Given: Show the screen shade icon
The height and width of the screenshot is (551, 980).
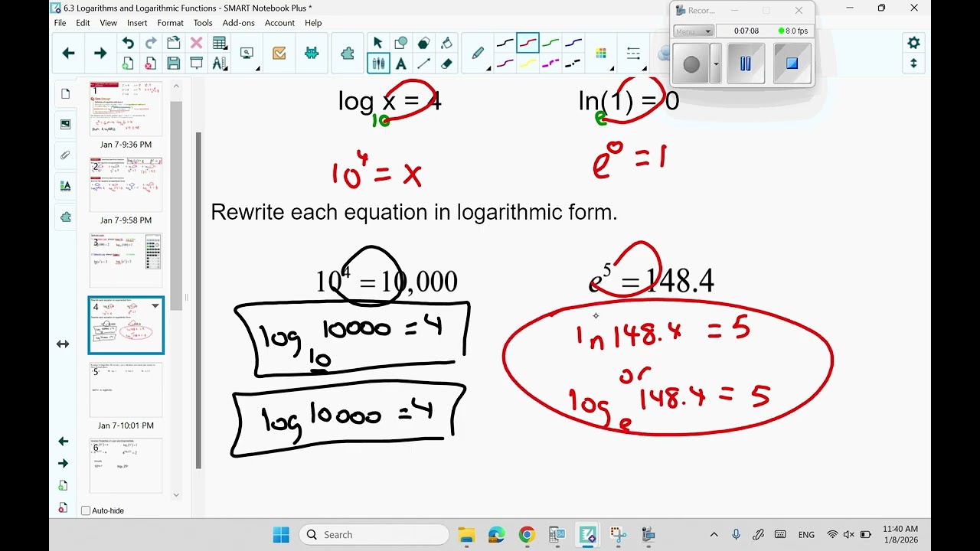Looking at the screenshot, I should coord(197,64).
